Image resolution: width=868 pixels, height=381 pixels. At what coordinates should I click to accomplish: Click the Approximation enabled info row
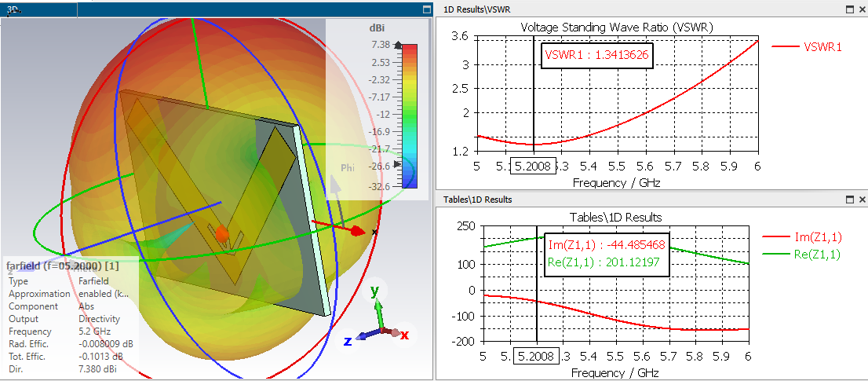pyautogui.click(x=69, y=294)
